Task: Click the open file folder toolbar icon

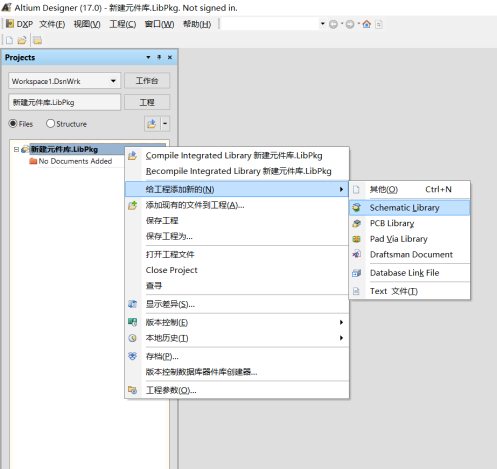Action: (x=22, y=40)
